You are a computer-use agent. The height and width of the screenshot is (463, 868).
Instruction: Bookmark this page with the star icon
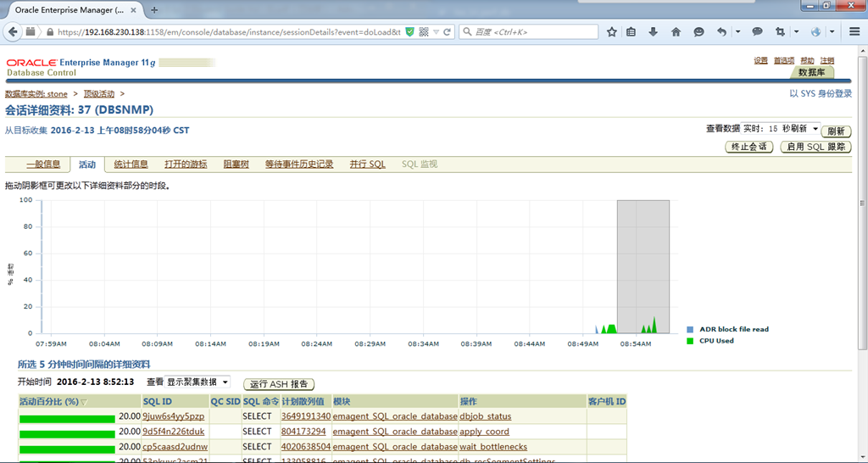(x=612, y=31)
